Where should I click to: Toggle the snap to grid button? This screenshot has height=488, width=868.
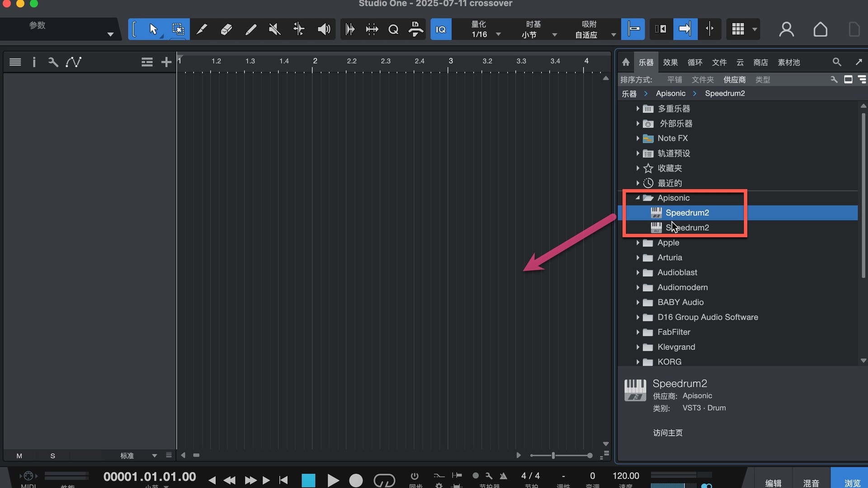pyautogui.click(x=633, y=30)
